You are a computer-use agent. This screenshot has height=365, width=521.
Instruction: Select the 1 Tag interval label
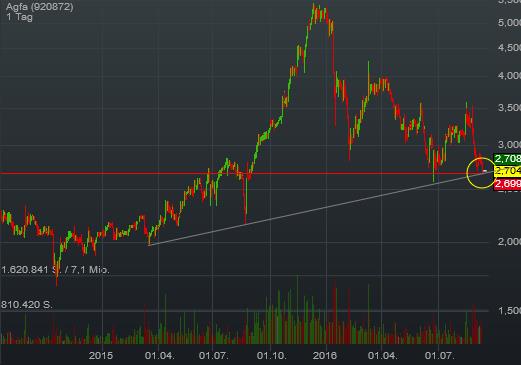coord(19,17)
